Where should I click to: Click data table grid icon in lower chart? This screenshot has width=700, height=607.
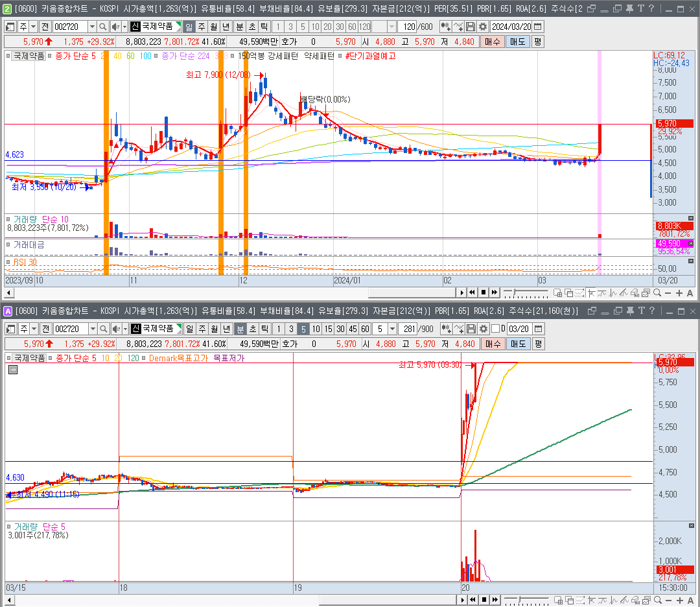[x=13, y=370]
